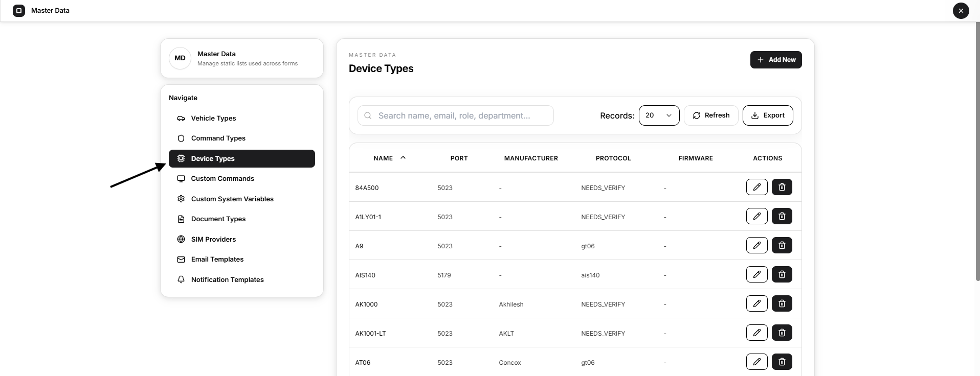The width and height of the screenshot is (980, 376).
Task: Export the device types list
Action: [768, 115]
